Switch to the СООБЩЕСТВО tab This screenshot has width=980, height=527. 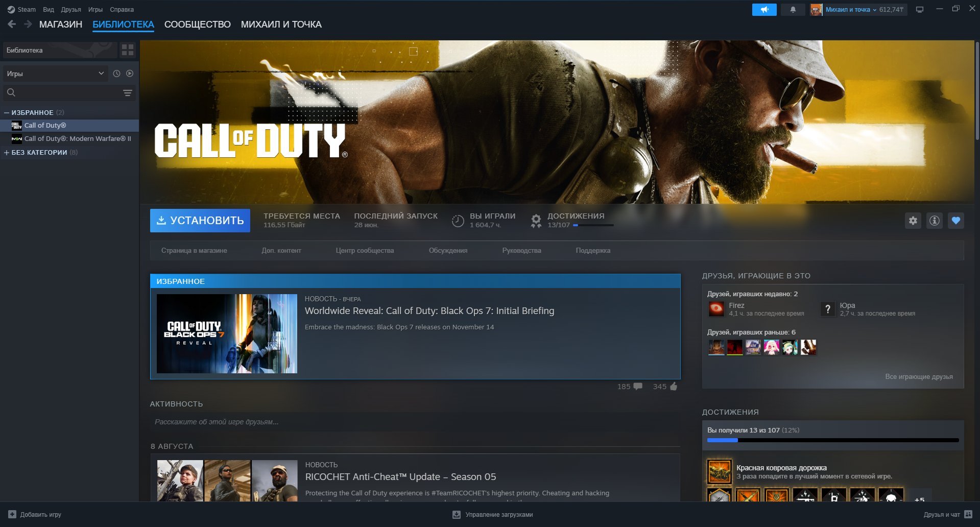198,25
